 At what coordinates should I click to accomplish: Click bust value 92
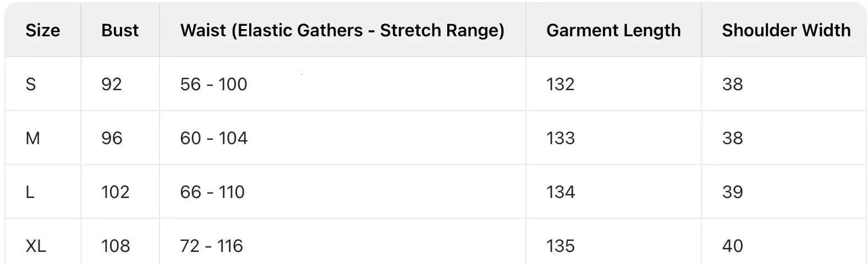coord(112,84)
